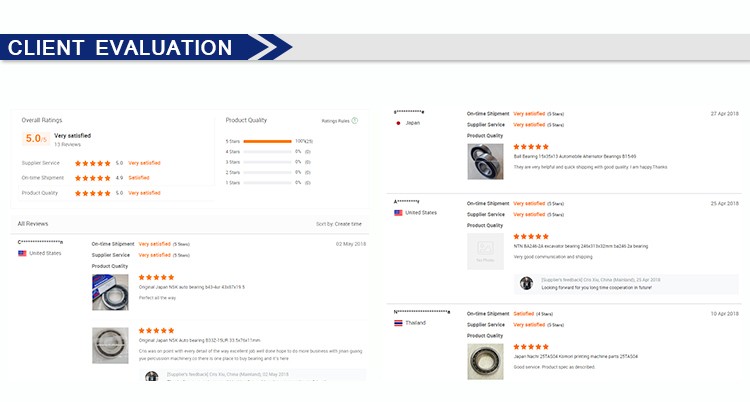The height and width of the screenshot is (402, 750).
Task: Open the Nachi 25TAS04 bearing review photo
Action: pyautogui.click(x=485, y=361)
